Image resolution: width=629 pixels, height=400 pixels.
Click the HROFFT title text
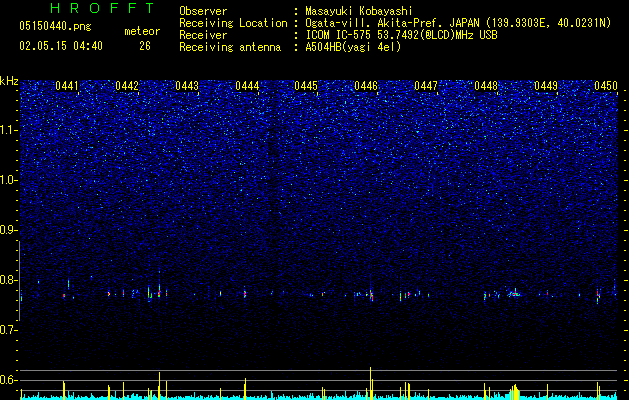point(102,8)
